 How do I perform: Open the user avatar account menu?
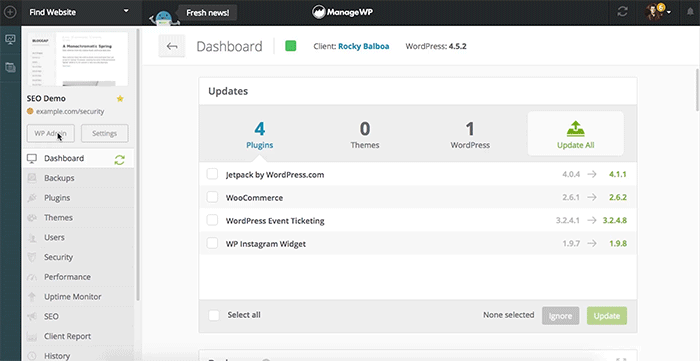coord(658,12)
